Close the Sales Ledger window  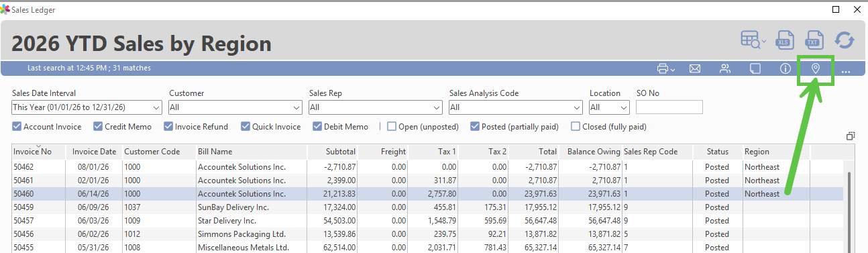[x=857, y=10]
